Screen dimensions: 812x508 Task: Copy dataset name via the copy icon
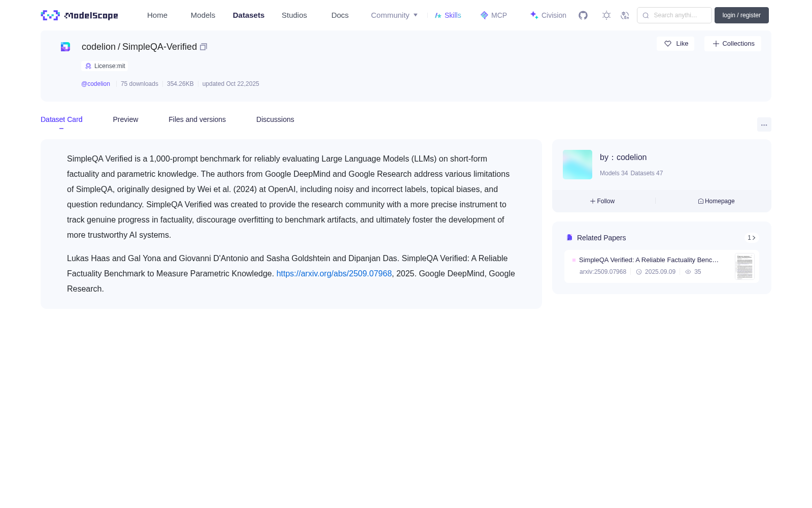(x=204, y=47)
